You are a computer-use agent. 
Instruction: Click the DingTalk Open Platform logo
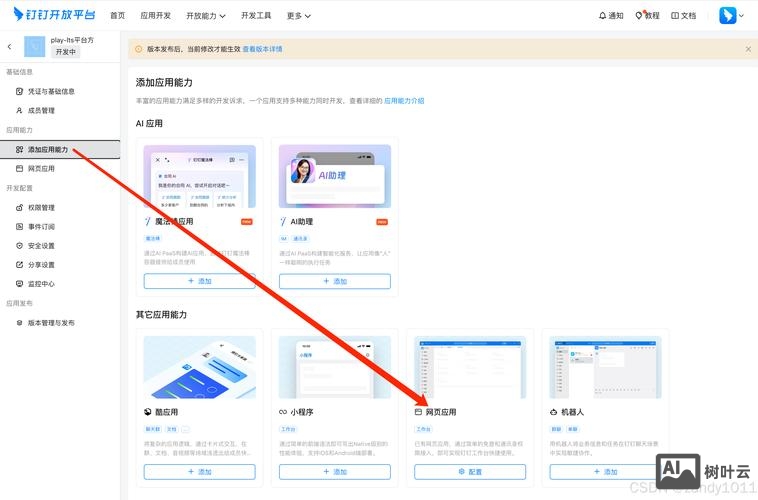pyautogui.click(x=54, y=15)
